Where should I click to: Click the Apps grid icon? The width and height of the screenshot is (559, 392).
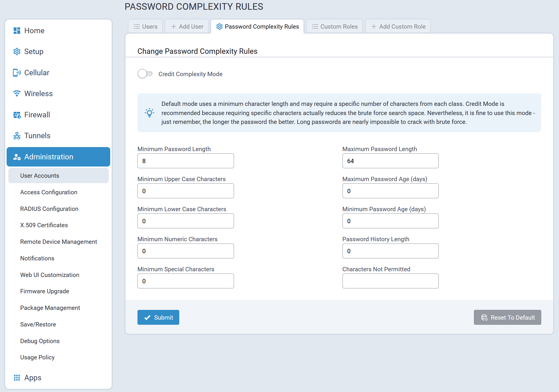(x=17, y=378)
